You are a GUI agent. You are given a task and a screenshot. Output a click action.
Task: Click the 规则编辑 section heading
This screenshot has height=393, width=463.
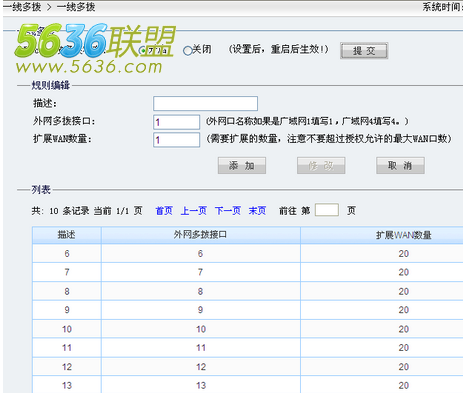(x=50, y=85)
